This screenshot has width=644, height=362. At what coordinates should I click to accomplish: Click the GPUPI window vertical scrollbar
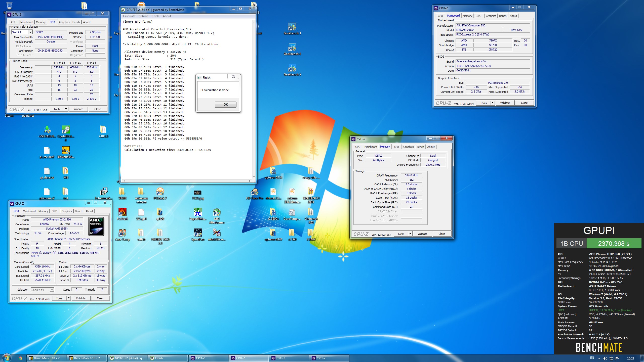point(254,99)
